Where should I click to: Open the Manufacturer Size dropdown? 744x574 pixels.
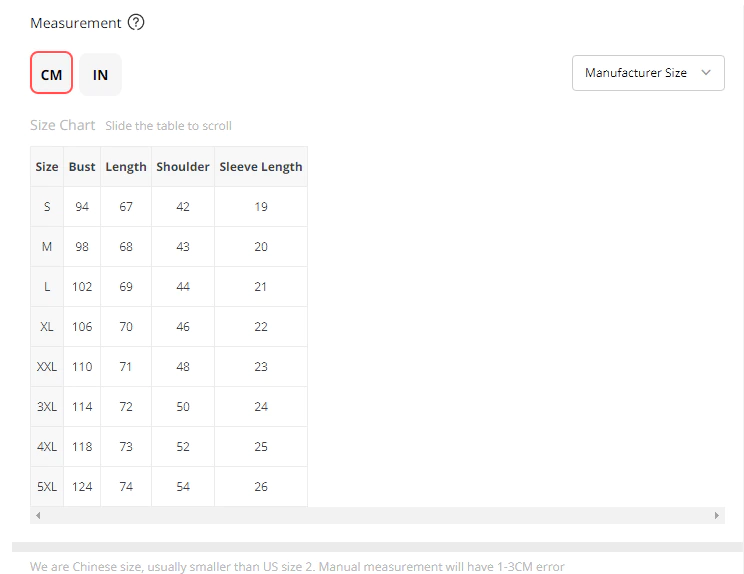(x=648, y=73)
